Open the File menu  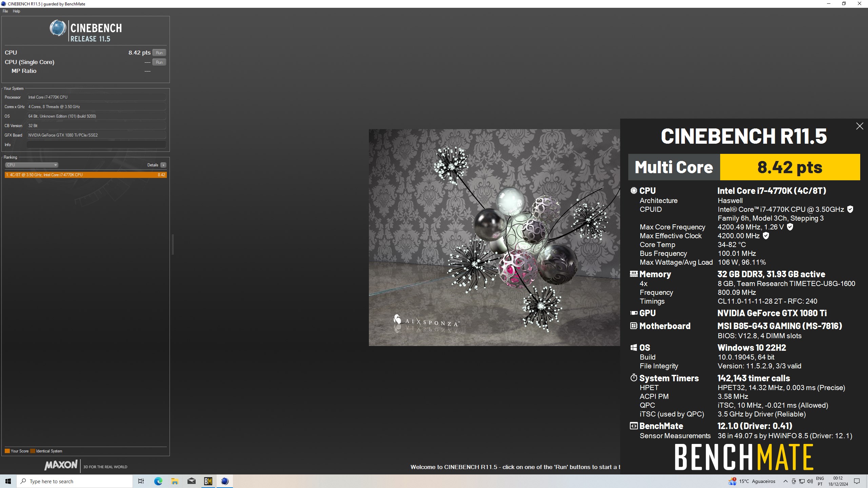[5, 11]
